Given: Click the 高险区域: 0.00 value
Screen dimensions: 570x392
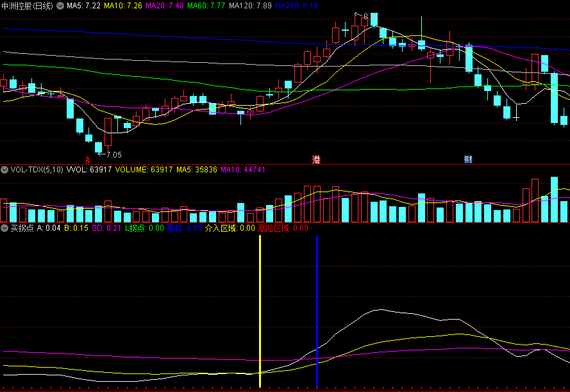Looking at the screenshot, I should tap(283, 228).
